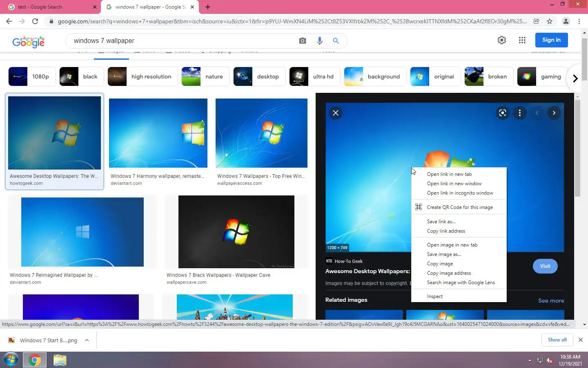This screenshot has height=368, width=588.
Task: Open Windows 7 Black Wallpapers thumbnail
Action: tap(236, 232)
